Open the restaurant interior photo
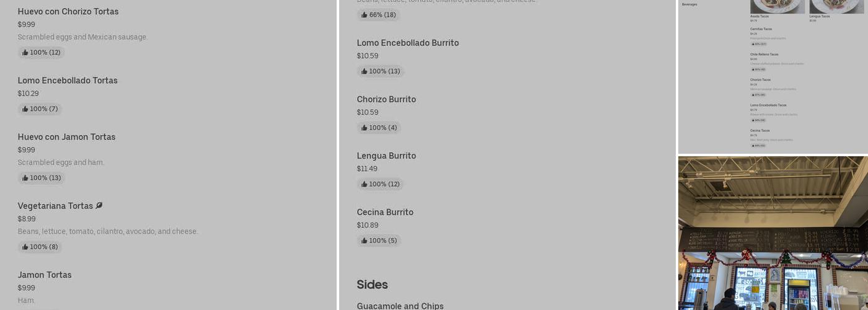The height and width of the screenshot is (310, 868). coord(773,233)
